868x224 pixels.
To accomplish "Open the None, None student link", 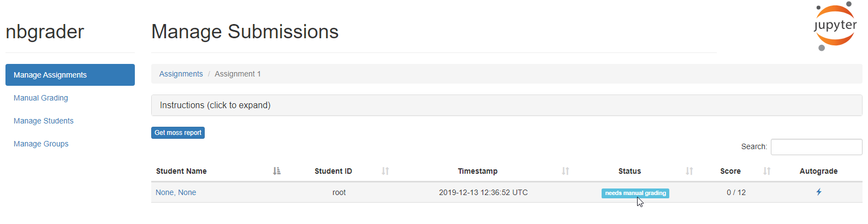I will point(176,192).
